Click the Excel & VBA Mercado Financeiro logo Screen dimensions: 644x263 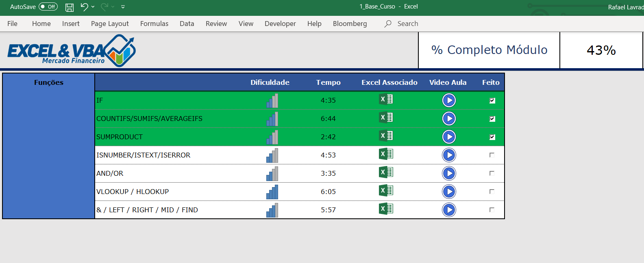(x=72, y=51)
